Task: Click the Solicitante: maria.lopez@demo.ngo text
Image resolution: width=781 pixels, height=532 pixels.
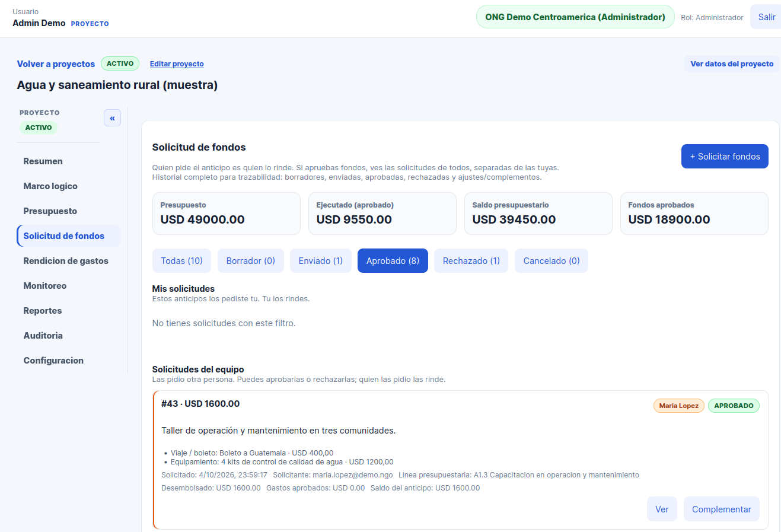Action: point(333,475)
